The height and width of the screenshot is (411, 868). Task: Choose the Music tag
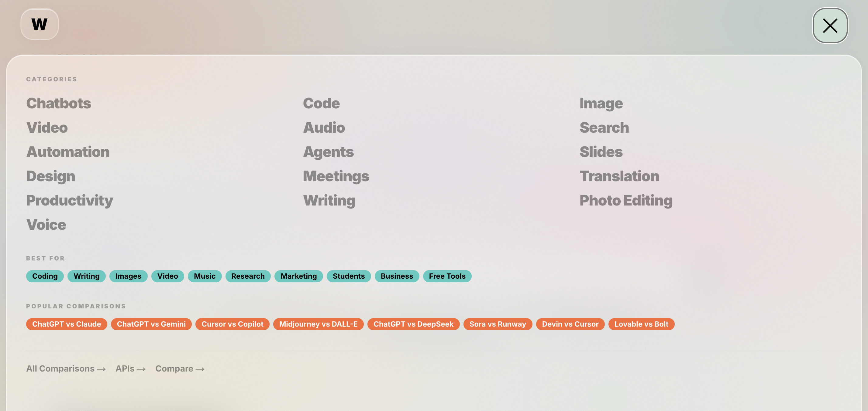pos(205,276)
